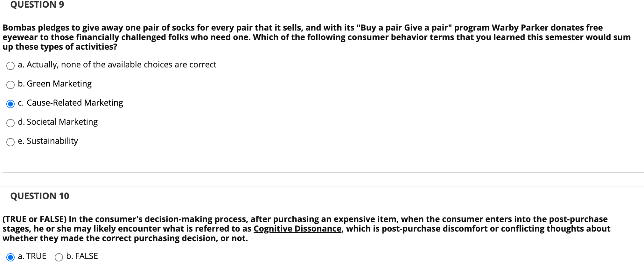The image size is (644, 271).
Task: Open the "Cognitive Dissonance" underlined link
Action: click(x=298, y=228)
